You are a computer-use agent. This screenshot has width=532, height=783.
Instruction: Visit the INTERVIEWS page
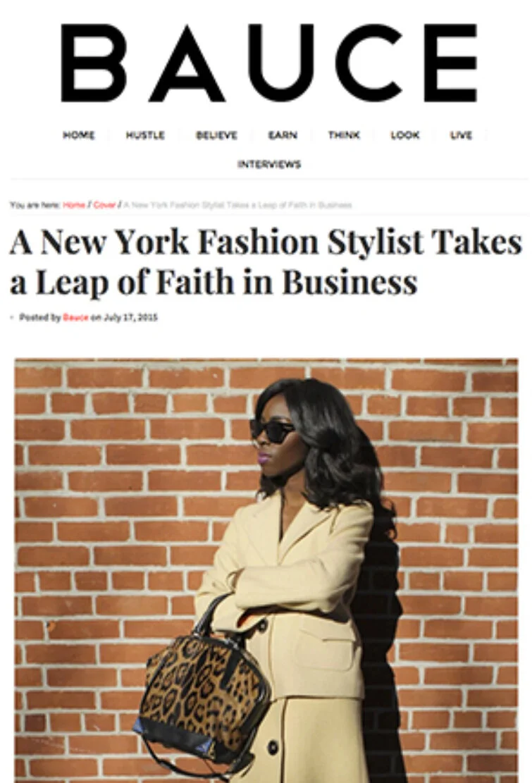[x=269, y=164]
